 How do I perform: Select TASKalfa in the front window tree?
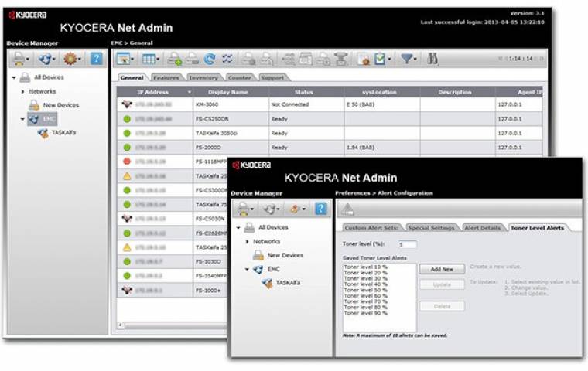288,283
